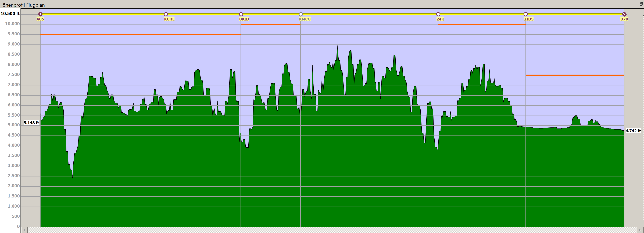Viewport: 644px width, 233px height.
Task: Click the KMCG waypoint label
Action: pyautogui.click(x=305, y=19)
